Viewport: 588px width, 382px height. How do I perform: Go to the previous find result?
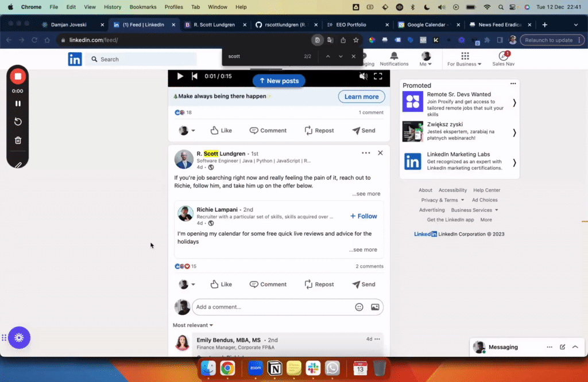coord(328,56)
